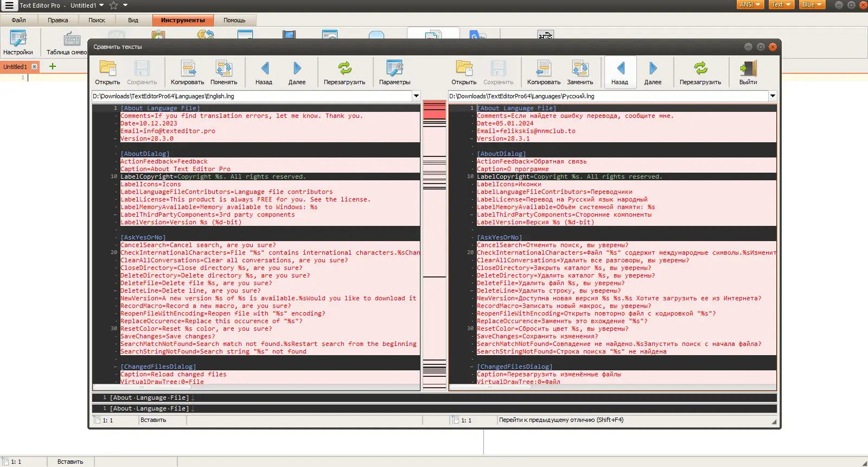The height and width of the screenshot is (467, 868).
Task: Click Поменять to swap compared texts
Action: (x=224, y=73)
